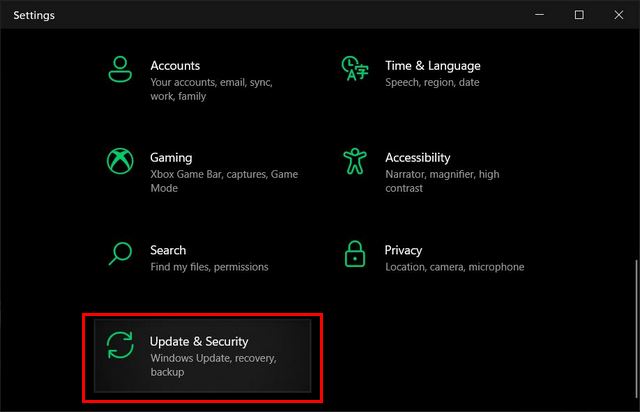
Task: Maximize the Settings window
Action: [579, 15]
